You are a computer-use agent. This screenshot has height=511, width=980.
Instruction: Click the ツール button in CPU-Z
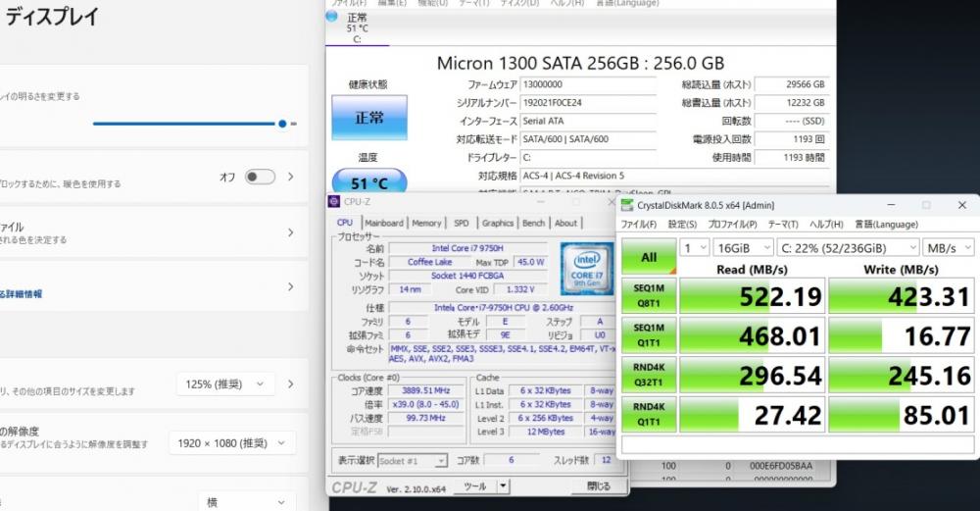pyautogui.click(x=475, y=485)
